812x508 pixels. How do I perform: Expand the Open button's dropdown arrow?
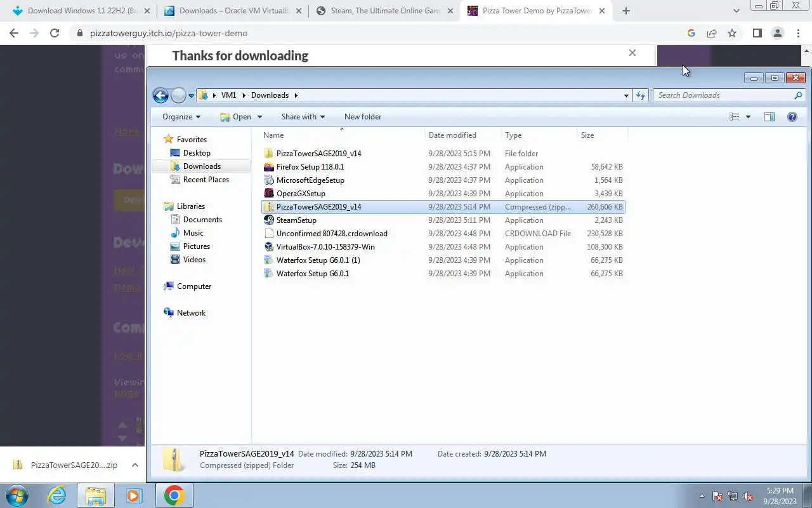(259, 117)
